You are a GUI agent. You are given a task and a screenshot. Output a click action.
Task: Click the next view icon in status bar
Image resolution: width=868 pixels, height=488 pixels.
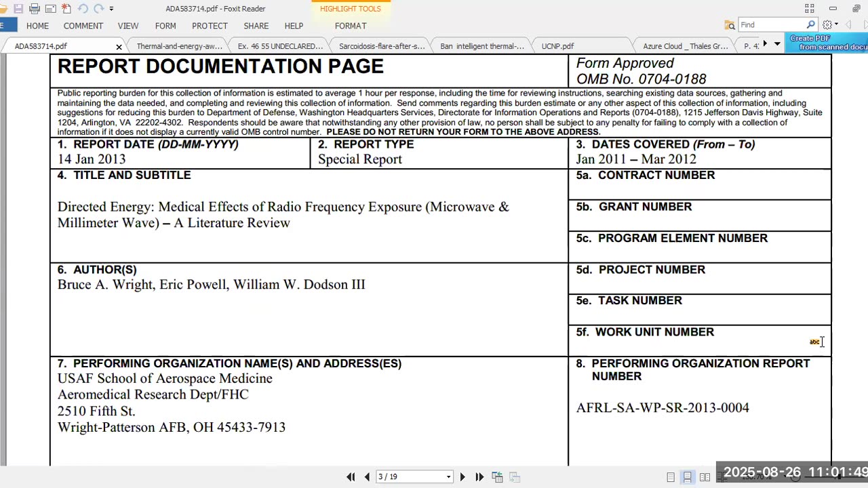[x=514, y=477]
